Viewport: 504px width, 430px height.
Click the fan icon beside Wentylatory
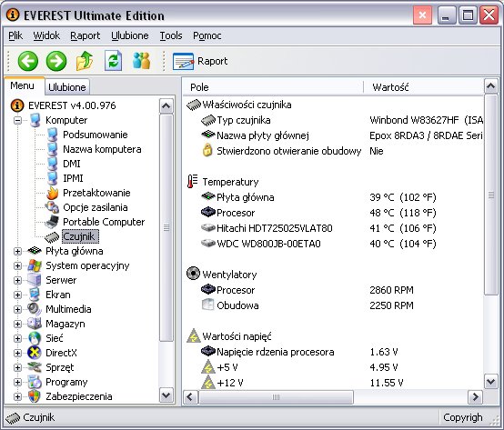[193, 274]
